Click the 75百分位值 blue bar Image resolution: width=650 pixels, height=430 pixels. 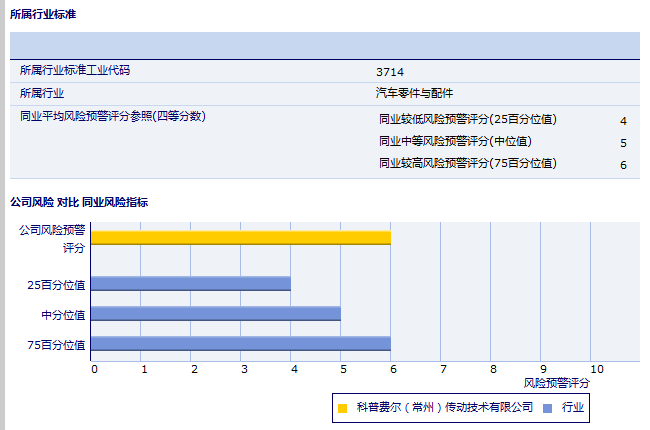pos(240,344)
